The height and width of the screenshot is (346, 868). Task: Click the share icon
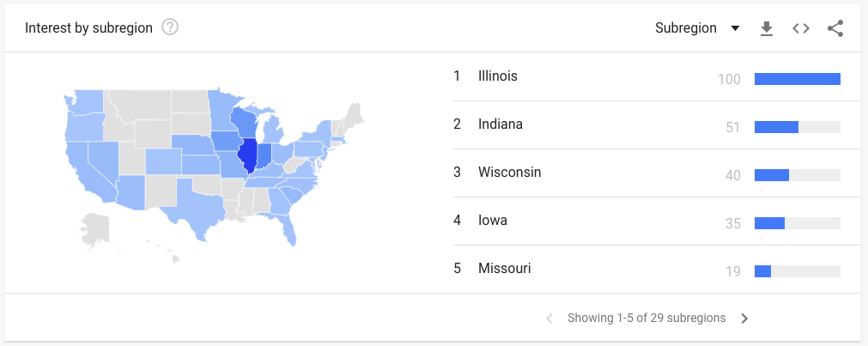tap(835, 28)
